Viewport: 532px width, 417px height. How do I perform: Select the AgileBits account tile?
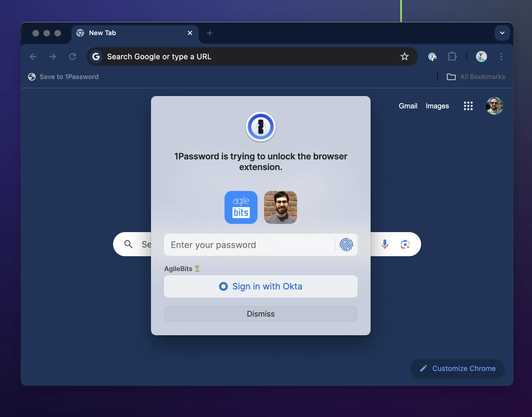(241, 207)
